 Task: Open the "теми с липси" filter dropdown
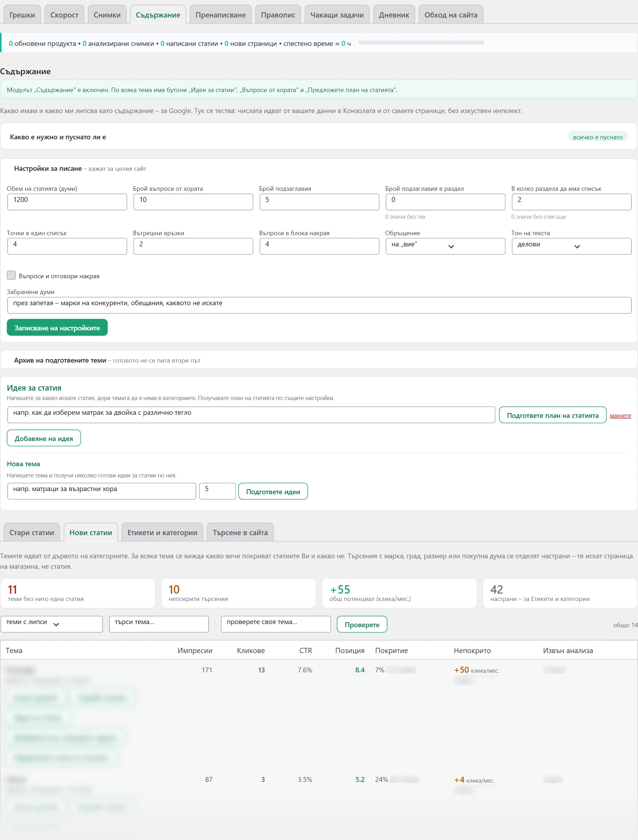click(52, 624)
